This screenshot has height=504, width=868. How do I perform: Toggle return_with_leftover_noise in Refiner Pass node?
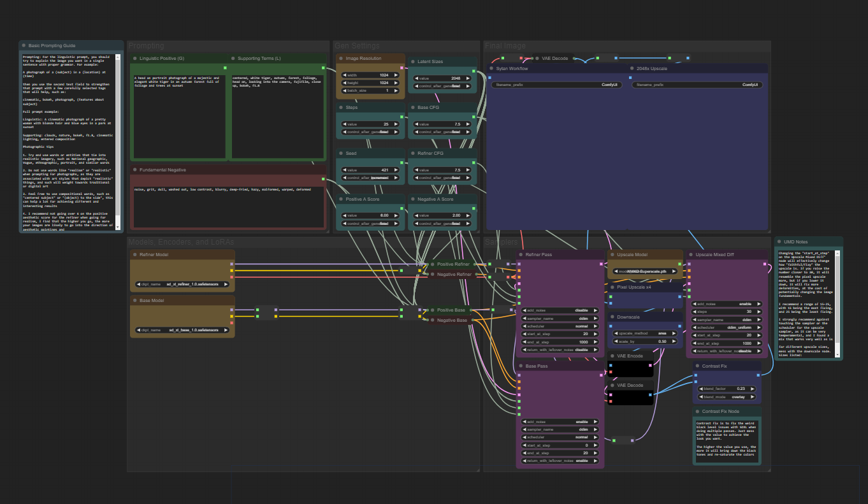[560, 350]
